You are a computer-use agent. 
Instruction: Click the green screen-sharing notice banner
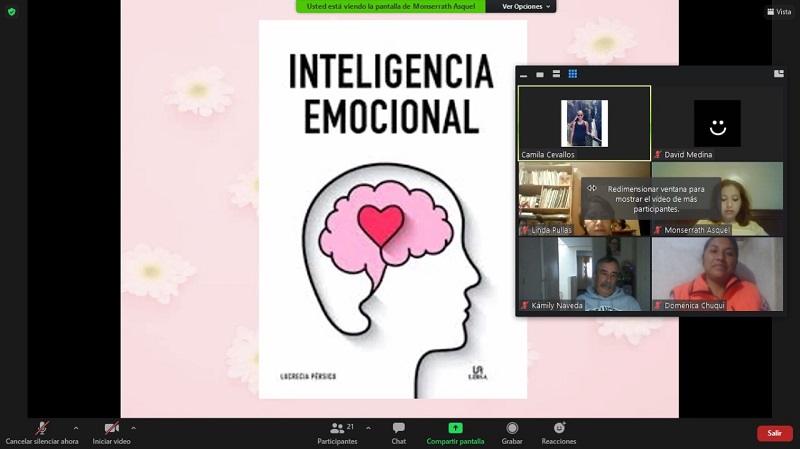(391, 6)
